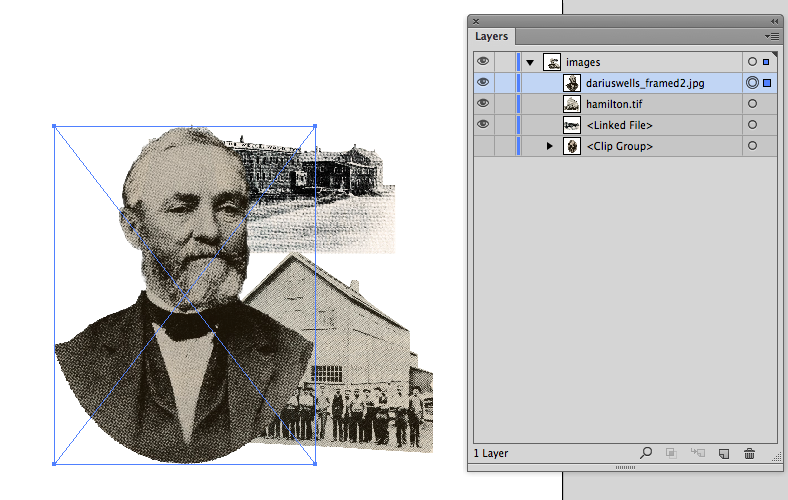Show the hidden Clip Group layer
788x500 pixels.
tap(483, 146)
